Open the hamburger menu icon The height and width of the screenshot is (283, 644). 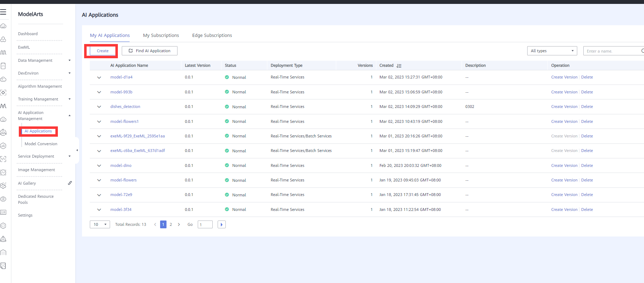(3, 12)
